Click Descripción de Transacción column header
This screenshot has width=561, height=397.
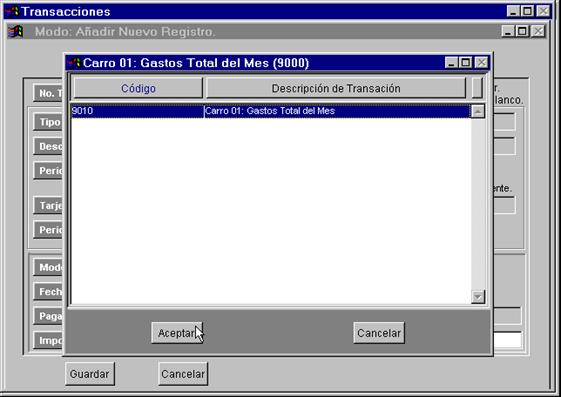click(336, 88)
